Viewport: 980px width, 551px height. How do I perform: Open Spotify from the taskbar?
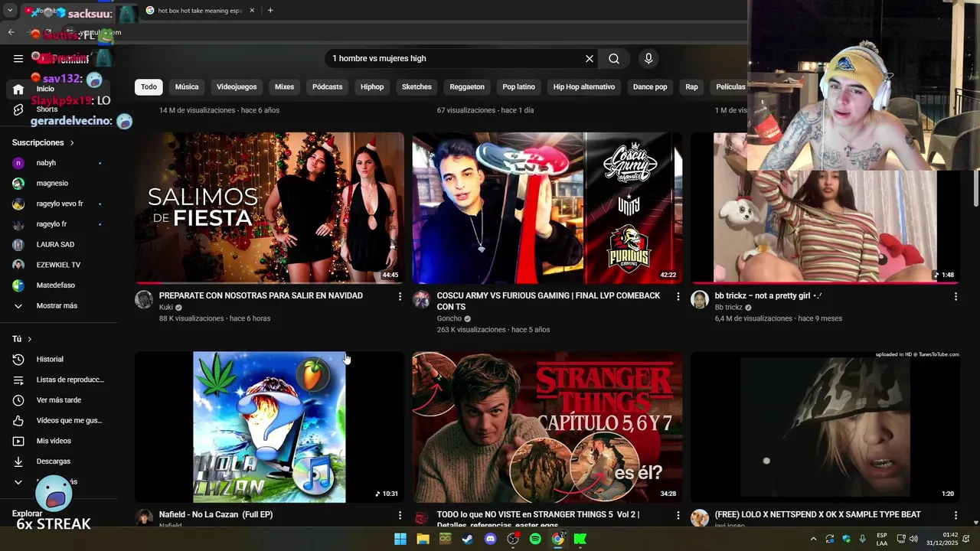(x=535, y=539)
